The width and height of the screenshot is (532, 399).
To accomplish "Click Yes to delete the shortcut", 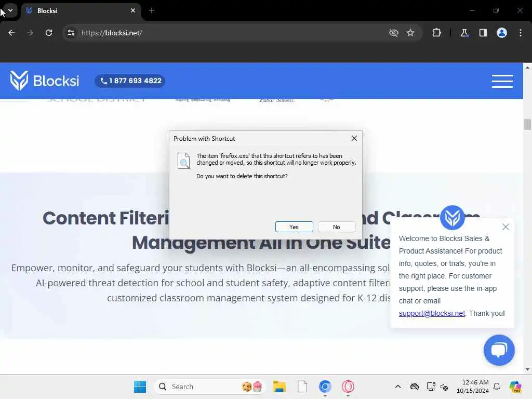I will click(294, 227).
